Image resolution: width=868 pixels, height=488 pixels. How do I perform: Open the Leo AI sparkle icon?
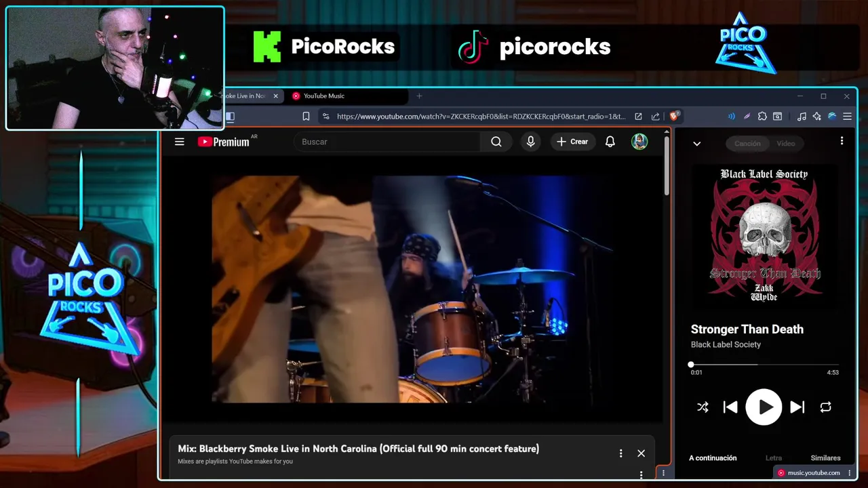tap(817, 117)
